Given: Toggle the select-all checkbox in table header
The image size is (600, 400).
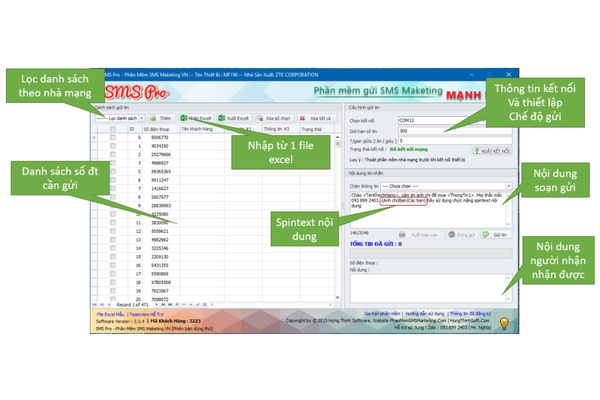Looking at the screenshot, I should [x=113, y=129].
